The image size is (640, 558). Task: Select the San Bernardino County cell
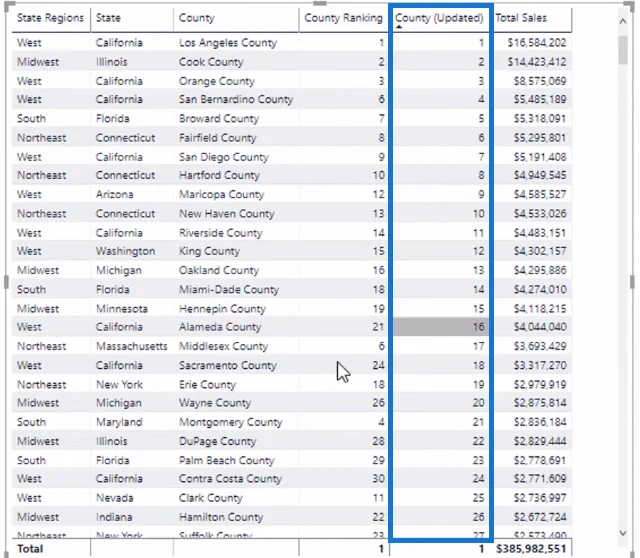236,99
